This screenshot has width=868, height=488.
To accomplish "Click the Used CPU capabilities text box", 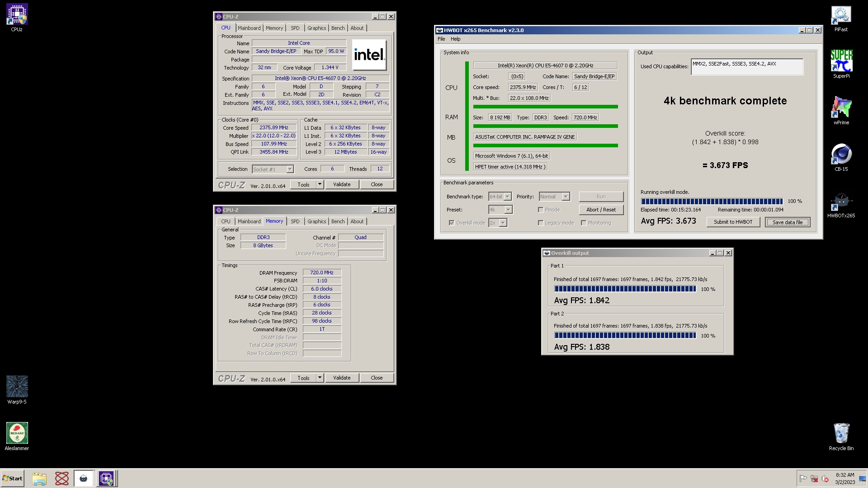I will pos(747,67).
